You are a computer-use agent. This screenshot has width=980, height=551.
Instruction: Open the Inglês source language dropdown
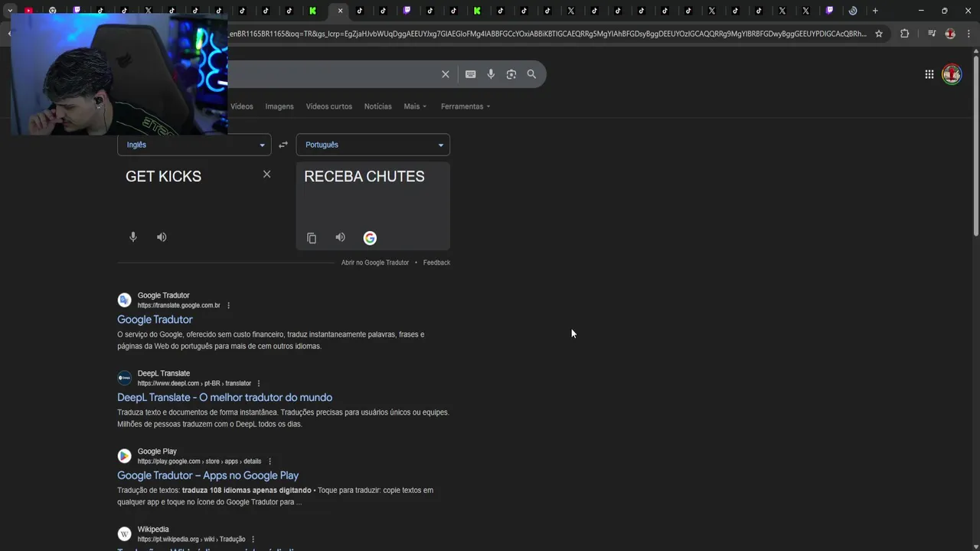pyautogui.click(x=194, y=145)
